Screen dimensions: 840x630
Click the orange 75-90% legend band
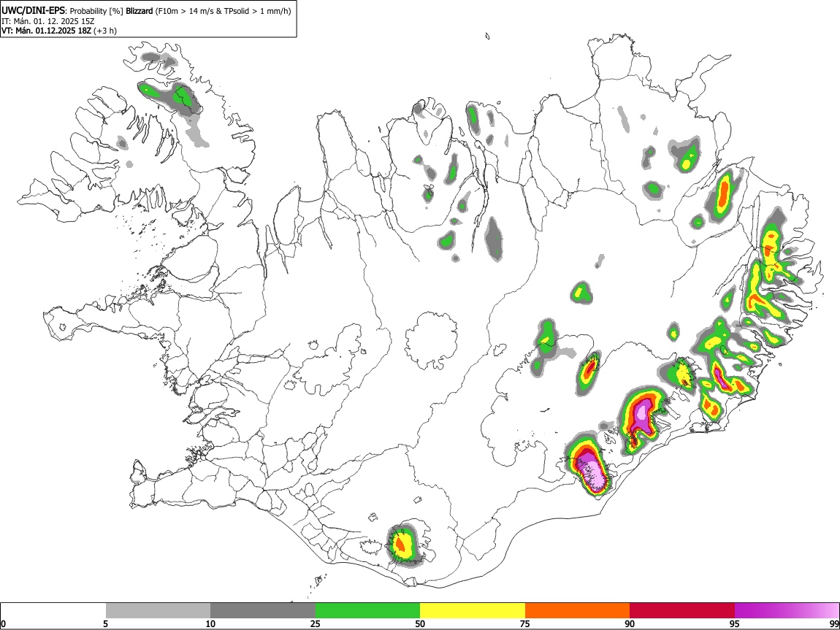click(577, 611)
